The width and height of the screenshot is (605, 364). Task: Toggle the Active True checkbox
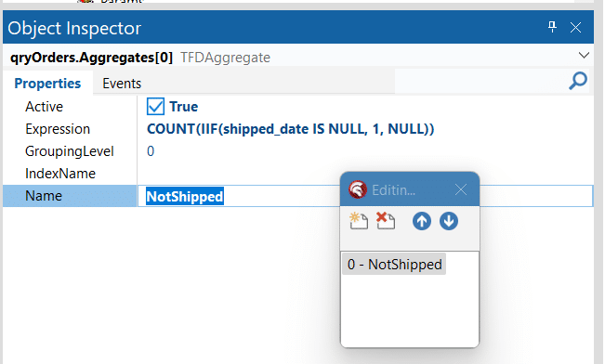click(x=155, y=107)
